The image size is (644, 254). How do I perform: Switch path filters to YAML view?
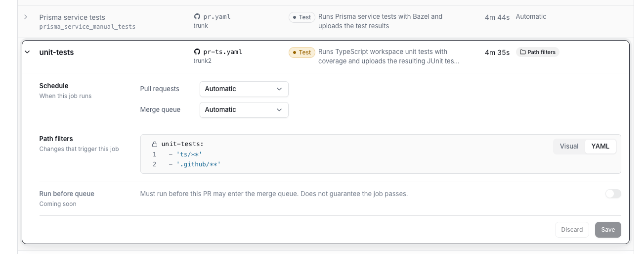pos(600,146)
